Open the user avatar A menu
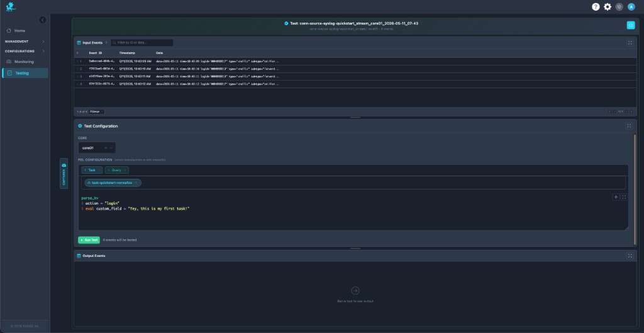 [631, 6]
